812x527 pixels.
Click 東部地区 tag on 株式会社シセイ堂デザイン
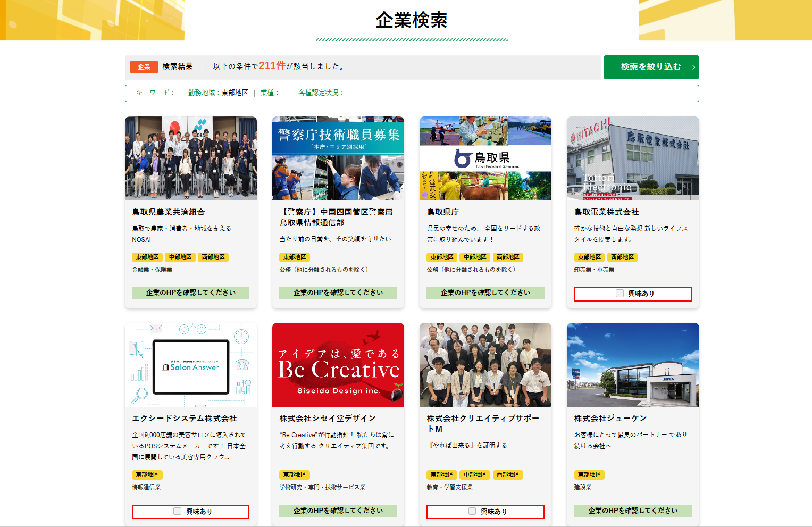click(295, 475)
